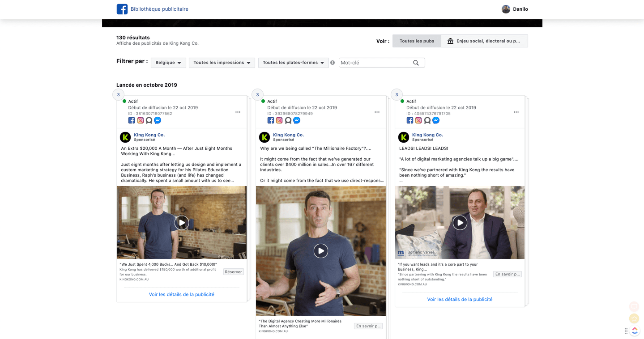Click King Kong logo on the $20,000 ad
The height and width of the screenshot is (339, 644).
[125, 137]
